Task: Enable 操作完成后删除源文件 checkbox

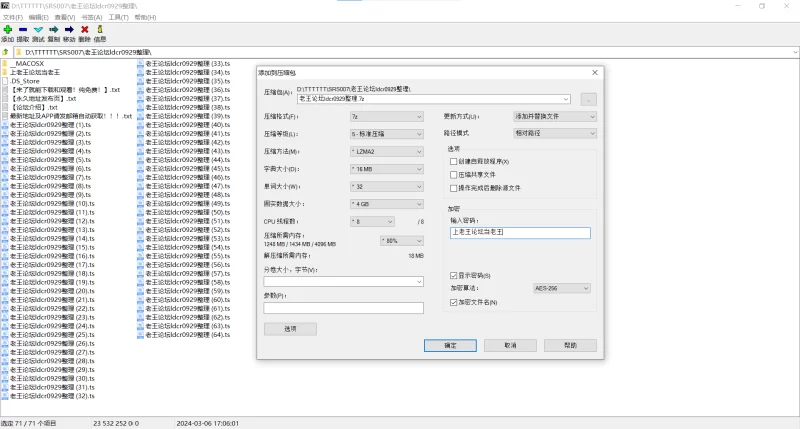Action: coord(453,188)
